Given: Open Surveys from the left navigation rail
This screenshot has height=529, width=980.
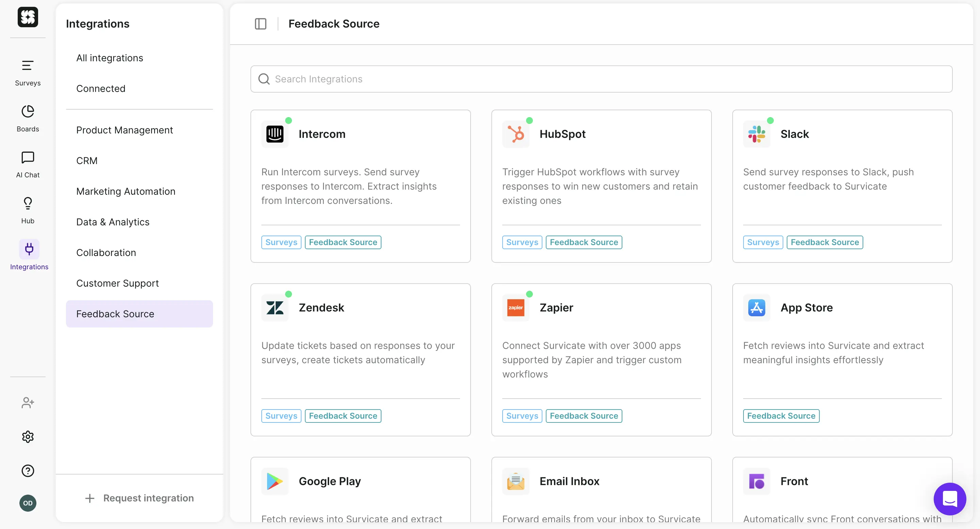Looking at the screenshot, I should (27, 72).
